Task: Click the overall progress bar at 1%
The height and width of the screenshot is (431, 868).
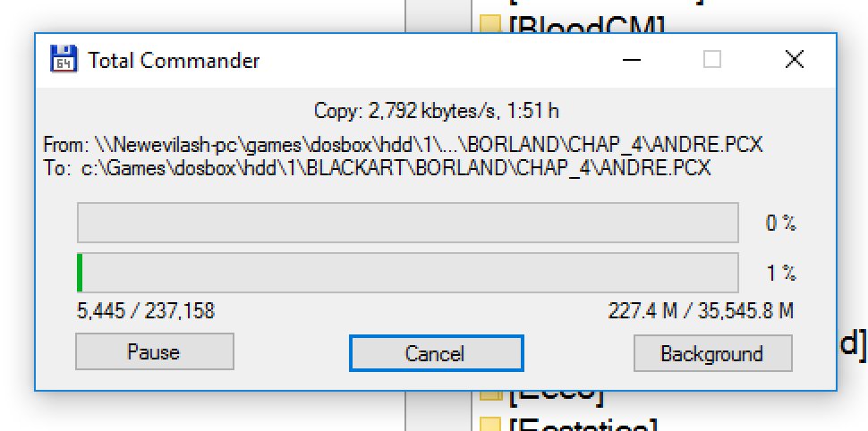Action: [407, 272]
